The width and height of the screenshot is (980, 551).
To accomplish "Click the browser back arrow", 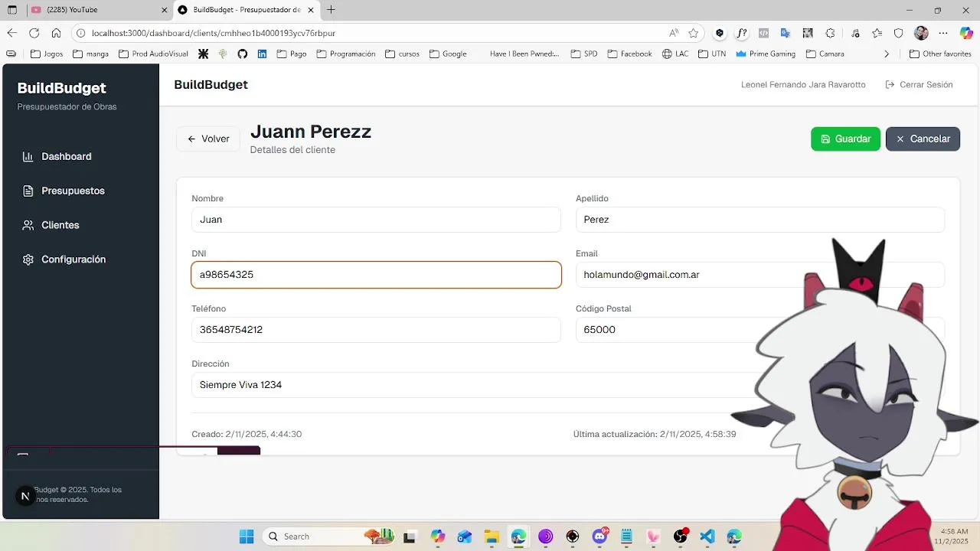I will coord(11,33).
